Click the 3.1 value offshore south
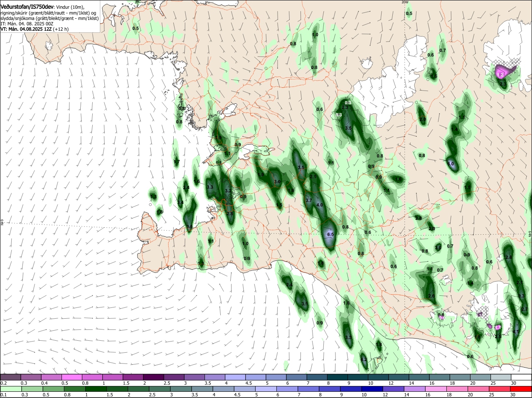The width and height of the screenshot is (532, 398). [x=304, y=304]
